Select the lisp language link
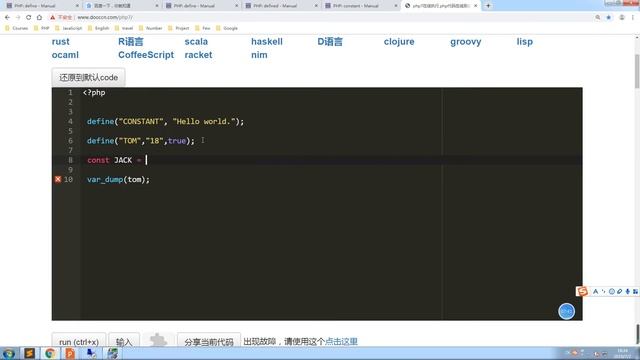Image resolution: width=640 pixels, height=360 pixels. tap(524, 42)
